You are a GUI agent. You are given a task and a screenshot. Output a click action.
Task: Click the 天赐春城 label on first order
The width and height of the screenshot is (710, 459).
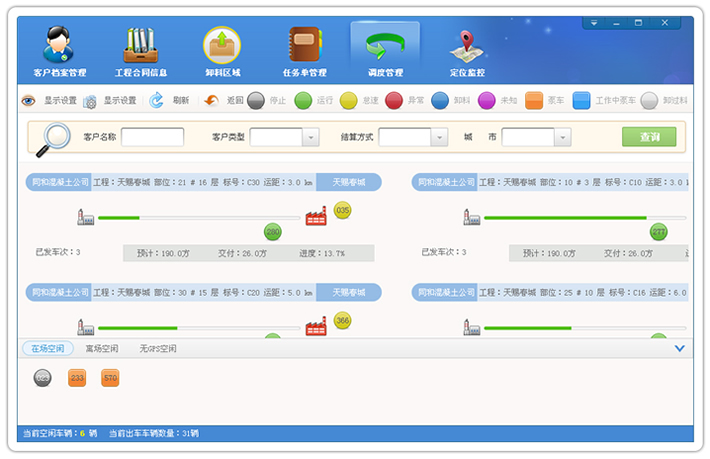click(x=349, y=182)
